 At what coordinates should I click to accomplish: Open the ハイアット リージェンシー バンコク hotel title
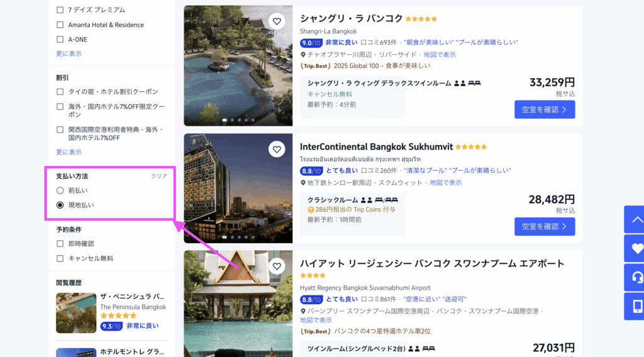pyautogui.click(x=432, y=263)
